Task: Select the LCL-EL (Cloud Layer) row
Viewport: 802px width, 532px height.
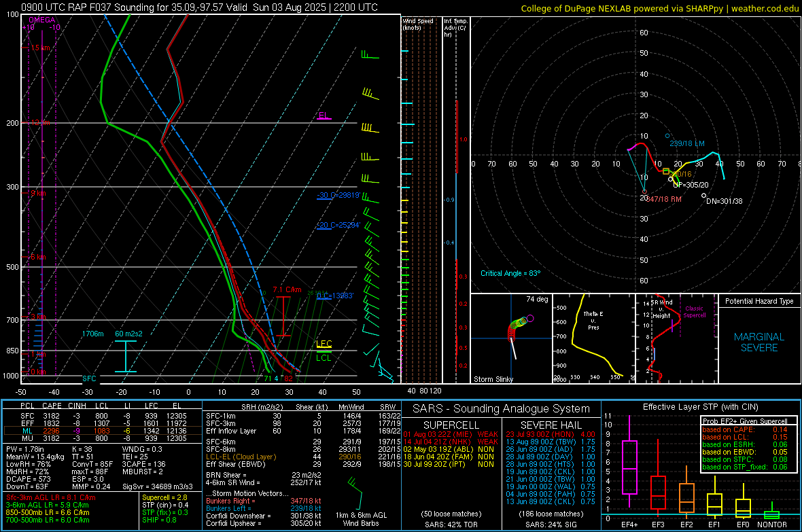Action: [x=303, y=457]
